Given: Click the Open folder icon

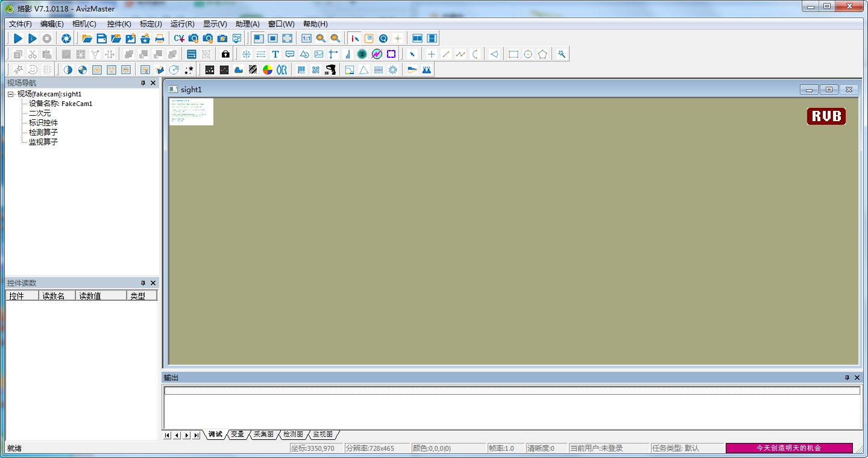Looking at the screenshot, I should [x=87, y=39].
